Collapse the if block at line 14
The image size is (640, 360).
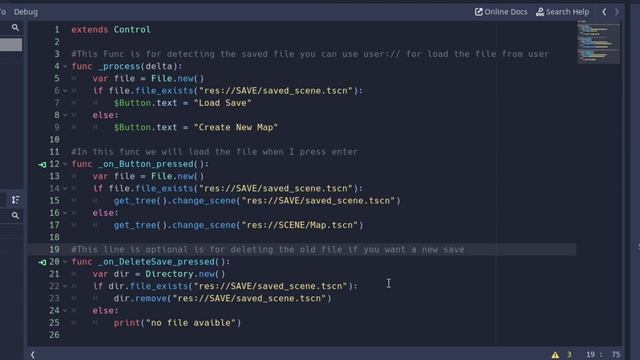(x=65, y=189)
